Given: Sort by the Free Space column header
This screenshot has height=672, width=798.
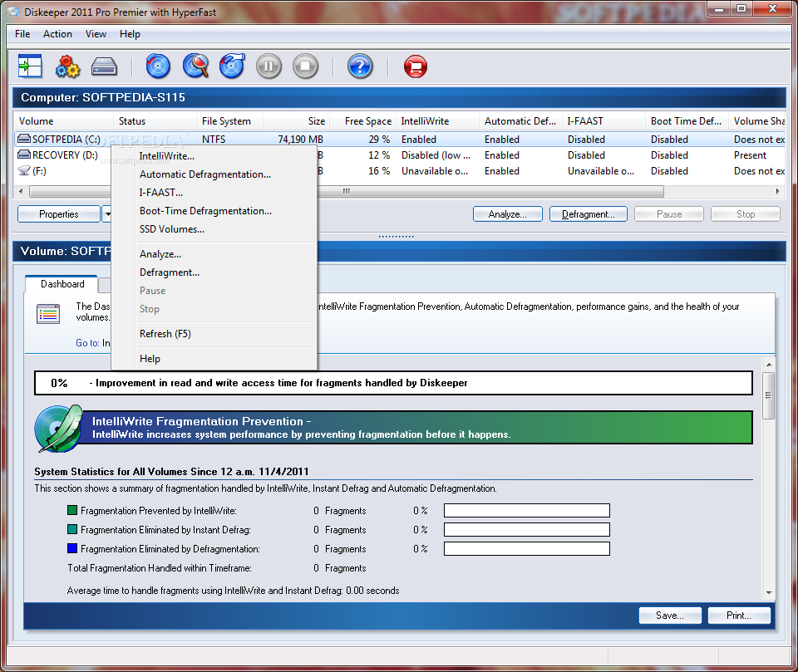Looking at the screenshot, I should click(363, 121).
